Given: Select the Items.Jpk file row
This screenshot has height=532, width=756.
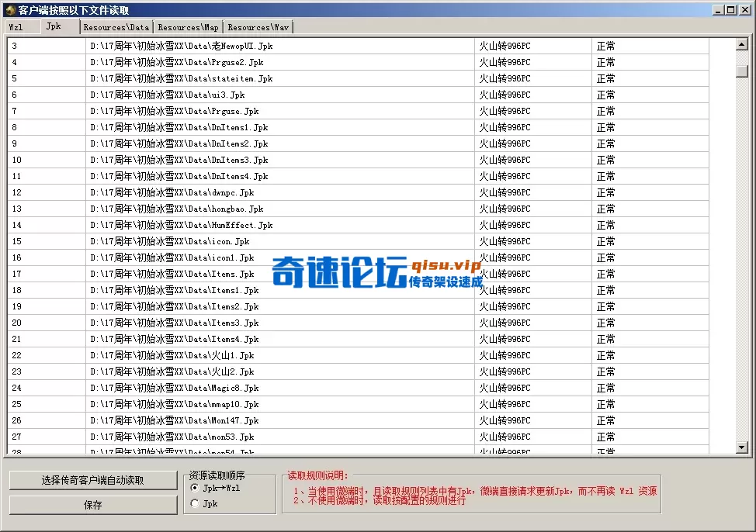Looking at the screenshot, I should pyautogui.click(x=233, y=274).
